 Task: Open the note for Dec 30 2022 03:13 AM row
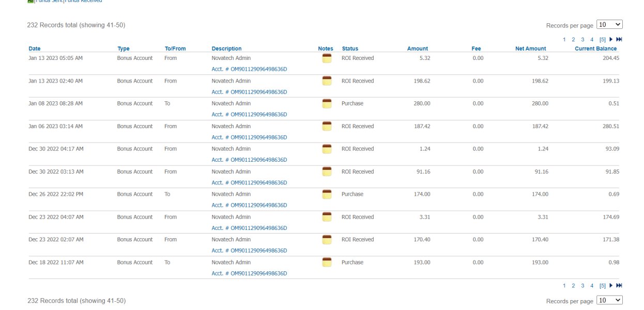click(x=326, y=172)
